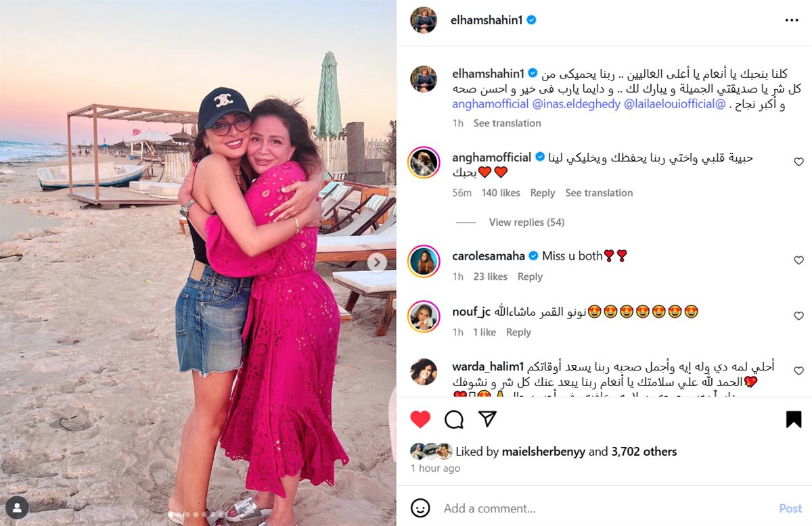Open the 3,702 others likes list

(x=644, y=452)
